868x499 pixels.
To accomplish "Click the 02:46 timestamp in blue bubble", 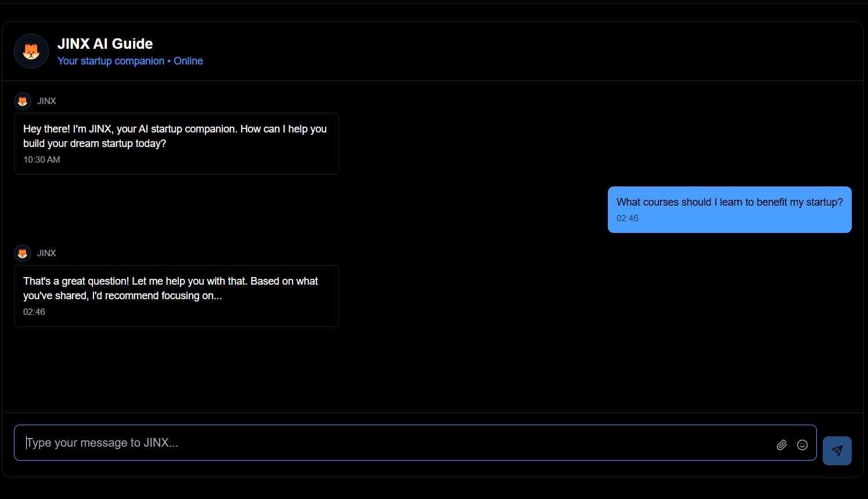I will [x=627, y=218].
